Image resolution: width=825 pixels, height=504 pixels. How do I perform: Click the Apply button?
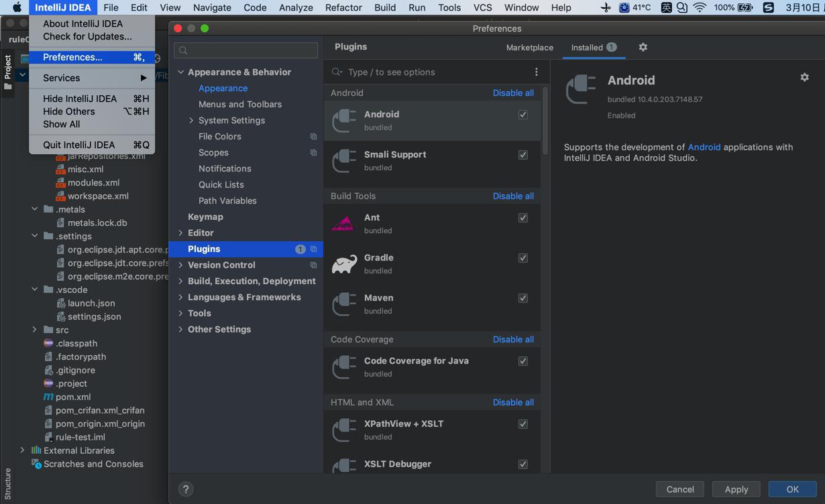(x=736, y=489)
